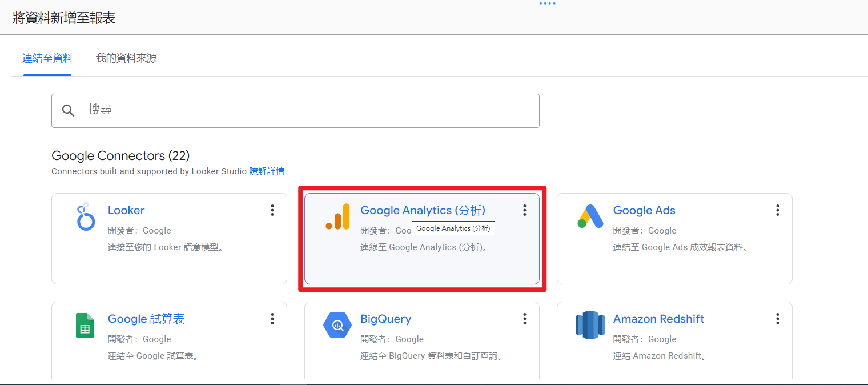Open more options for Amazon Redshift card
The width and height of the screenshot is (868, 385).
(x=778, y=319)
